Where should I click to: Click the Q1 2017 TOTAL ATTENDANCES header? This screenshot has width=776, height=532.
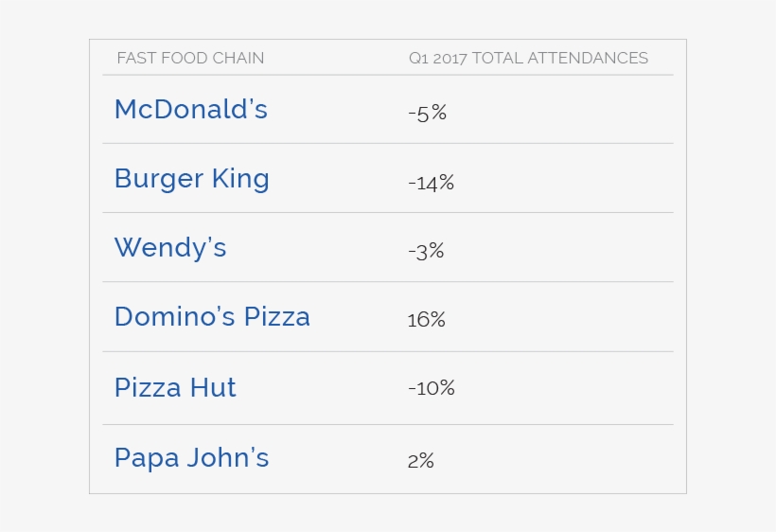tap(528, 59)
